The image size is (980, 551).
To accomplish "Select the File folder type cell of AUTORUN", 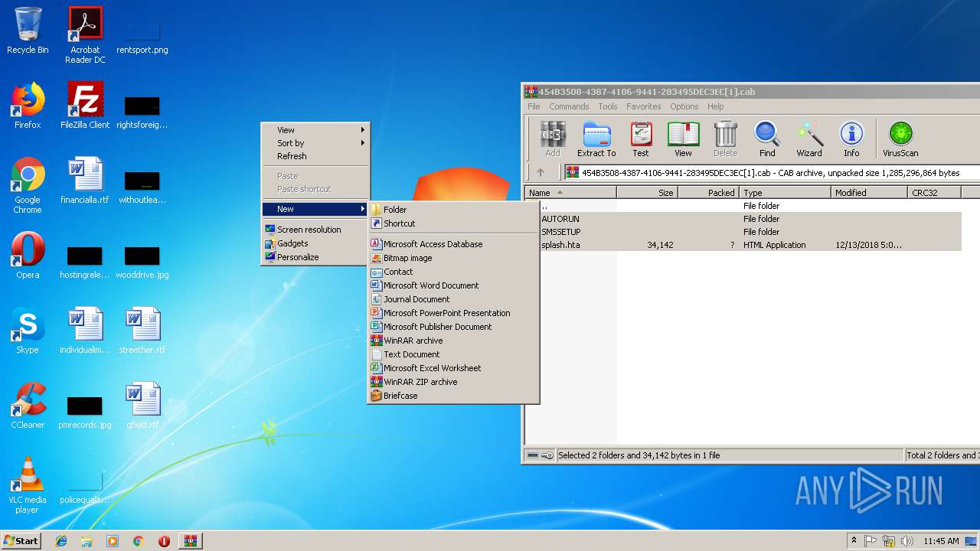I will pyautogui.click(x=761, y=219).
